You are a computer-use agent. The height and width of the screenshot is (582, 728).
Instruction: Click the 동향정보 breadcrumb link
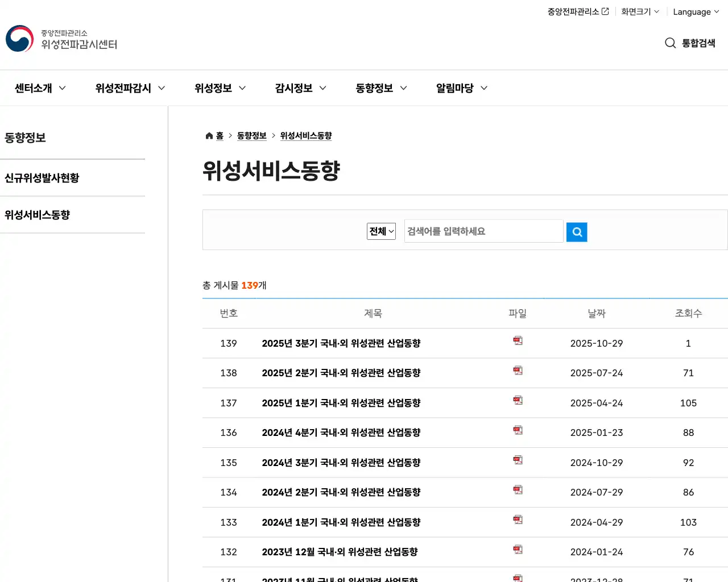click(252, 135)
